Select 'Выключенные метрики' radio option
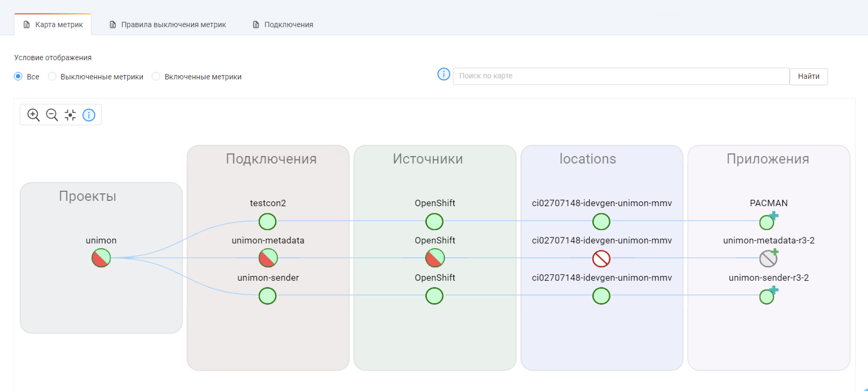This screenshot has height=391, width=868. tap(52, 77)
